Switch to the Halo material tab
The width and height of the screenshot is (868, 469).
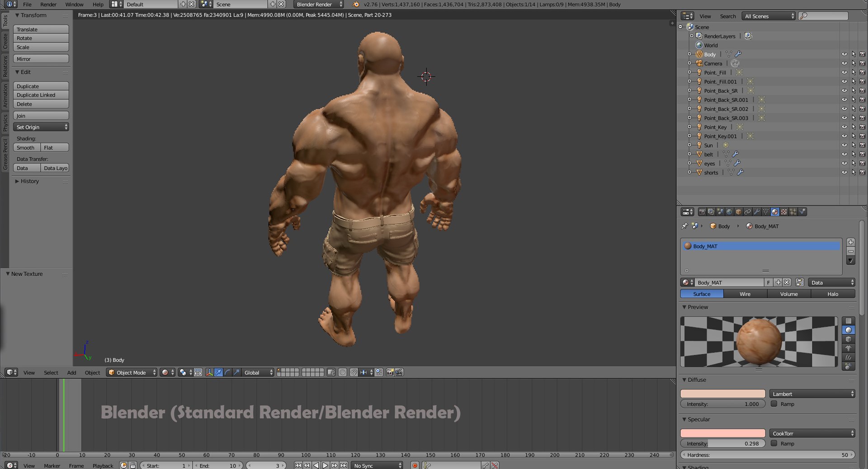[833, 294]
